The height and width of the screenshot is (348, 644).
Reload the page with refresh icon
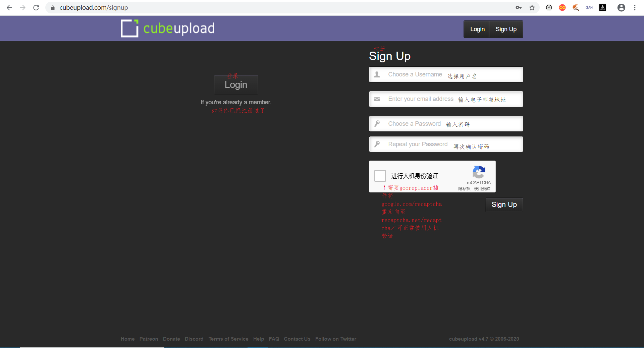coord(36,7)
